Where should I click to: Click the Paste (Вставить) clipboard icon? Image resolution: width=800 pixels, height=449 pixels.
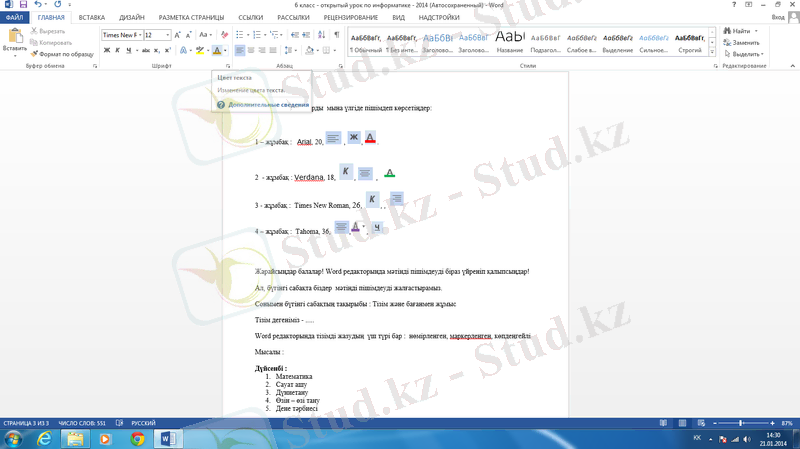pyautogui.click(x=14, y=39)
